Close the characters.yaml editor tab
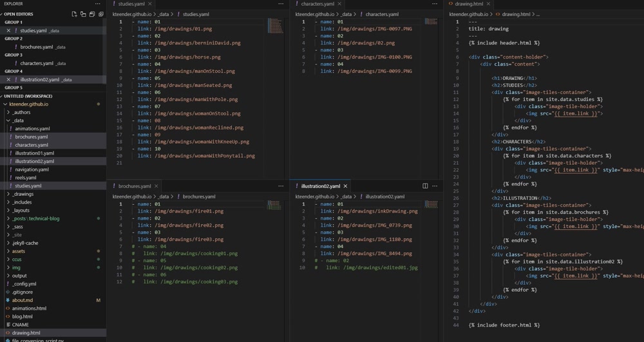 (x=339, y=4)
